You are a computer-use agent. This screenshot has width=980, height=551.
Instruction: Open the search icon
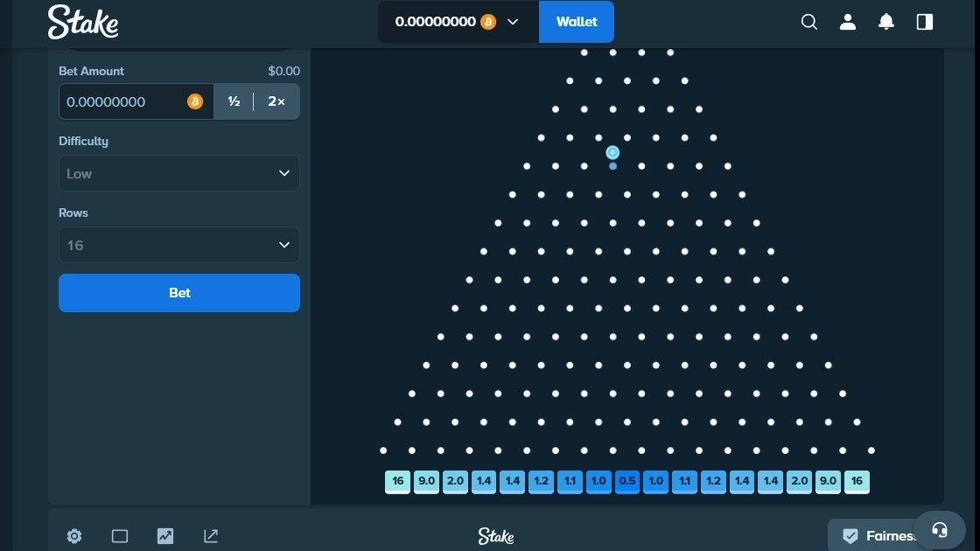click(808, 22)
